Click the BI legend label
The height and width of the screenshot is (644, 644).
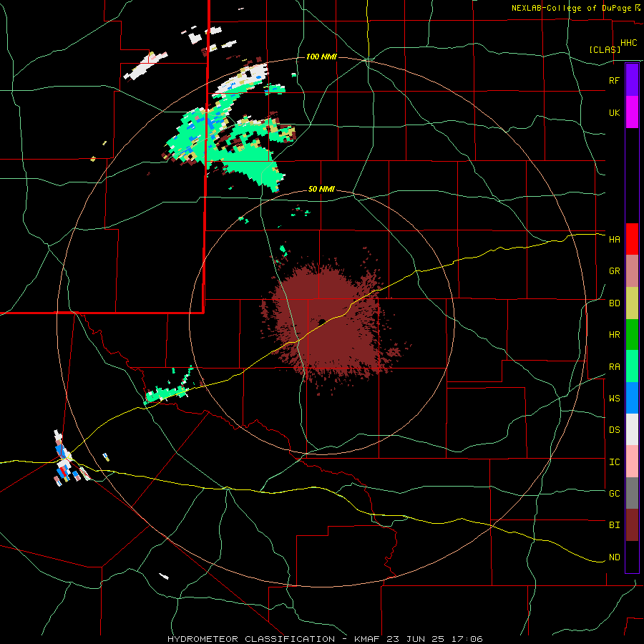coord(615,525)
